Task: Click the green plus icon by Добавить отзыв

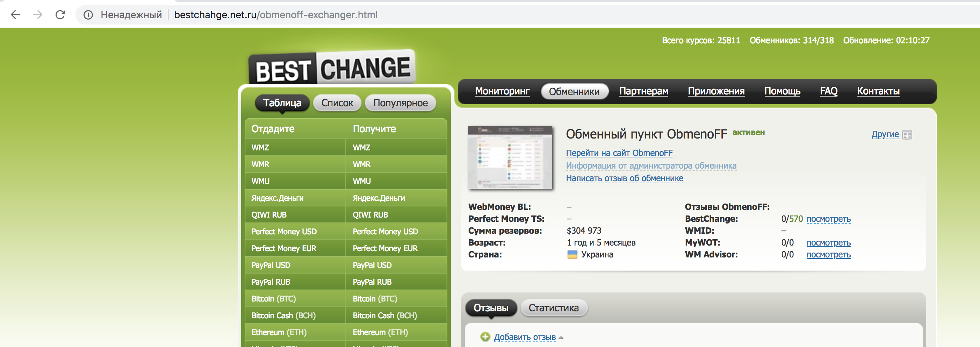Action: pyautogui.click(x=485, y=337)
